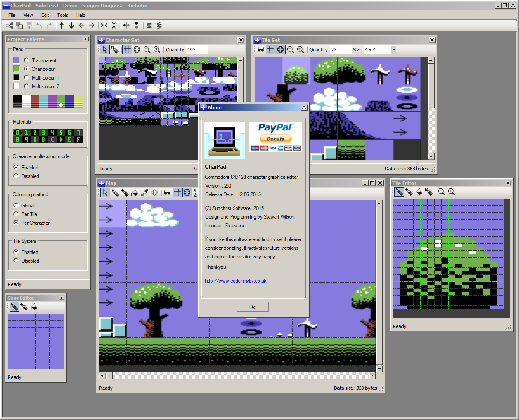
Task: Click the sunglasses icon in Tile Set toolbar
Action: pyautogui.click(x=260, y=50)
